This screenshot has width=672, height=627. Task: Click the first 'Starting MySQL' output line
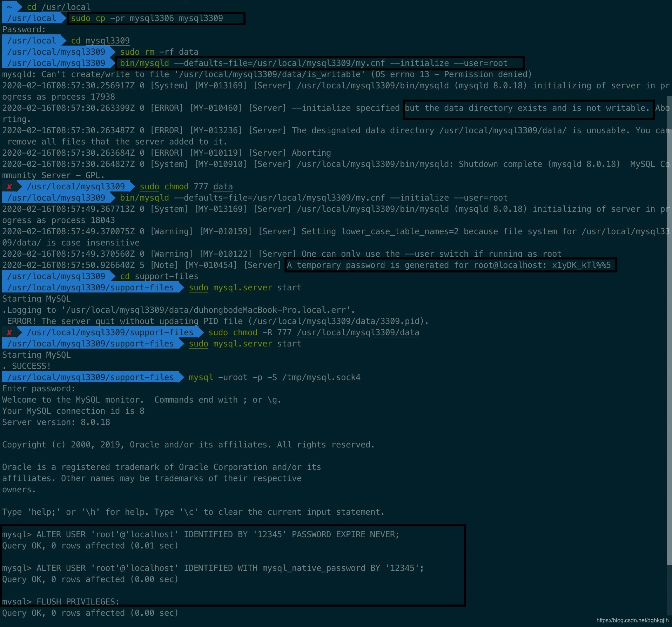tap(36, 299)
